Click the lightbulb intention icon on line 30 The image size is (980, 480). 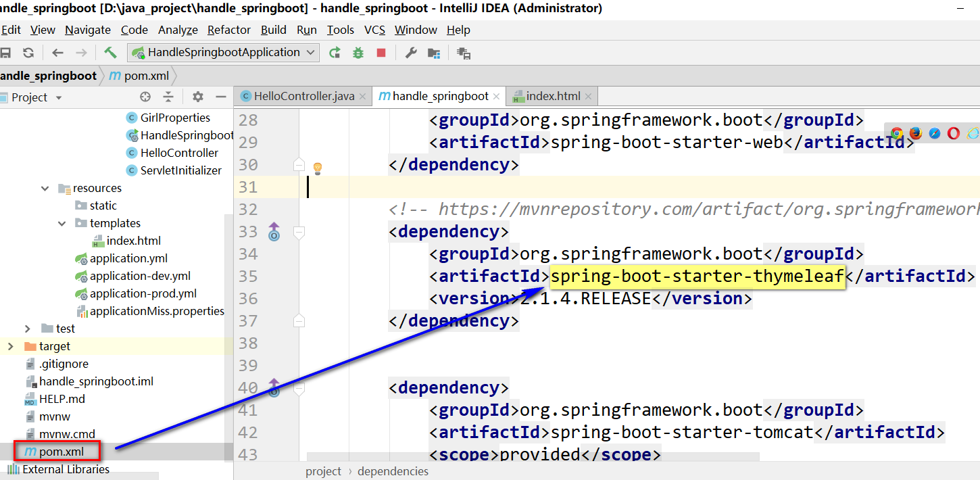(x=317, y=168)
